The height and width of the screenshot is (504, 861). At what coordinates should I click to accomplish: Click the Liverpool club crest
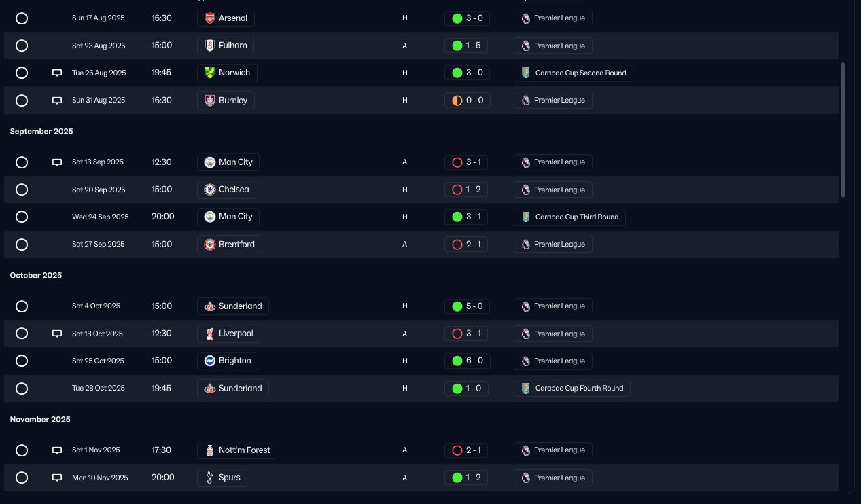210,334
